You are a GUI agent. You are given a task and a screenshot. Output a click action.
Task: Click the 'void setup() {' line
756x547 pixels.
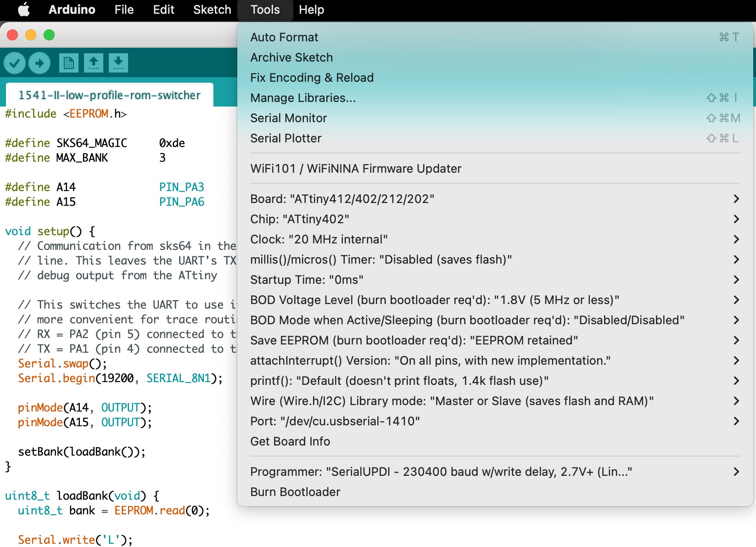click(50, 231)
